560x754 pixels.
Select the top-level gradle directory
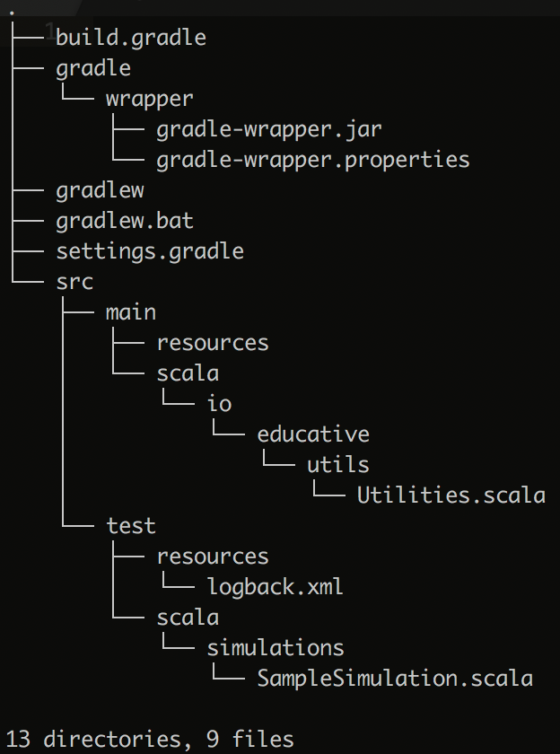pos(93,69)
